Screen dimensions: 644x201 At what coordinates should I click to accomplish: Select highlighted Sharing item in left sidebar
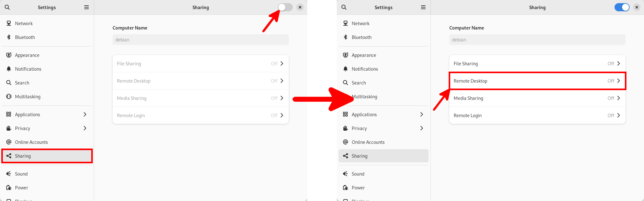pyautogui.click(x=47, y=156)
